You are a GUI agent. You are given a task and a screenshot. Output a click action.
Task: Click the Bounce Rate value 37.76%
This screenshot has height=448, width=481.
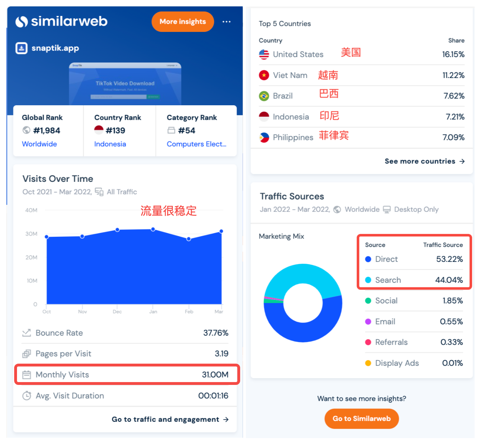[x=216, y=333]
